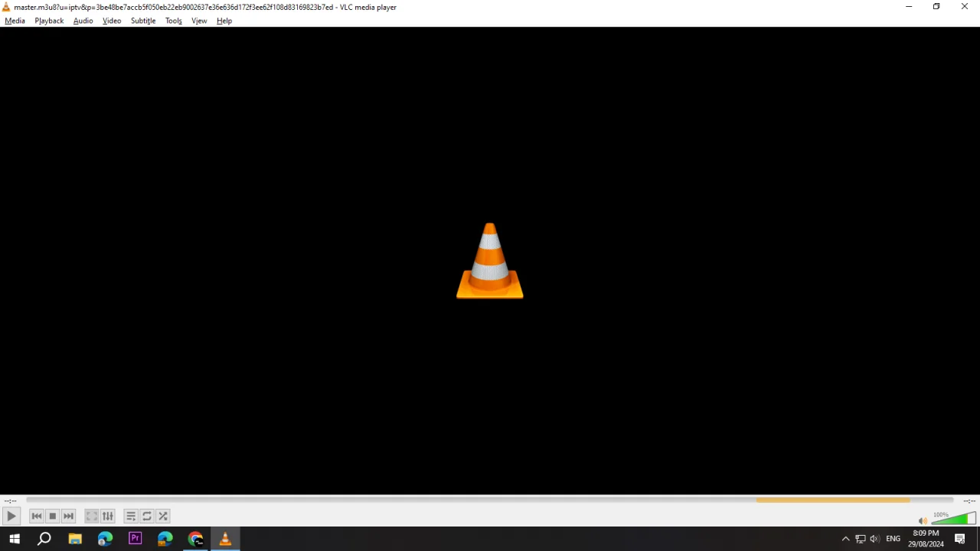Screen dimensions: 980x551
Task: Toggle the playlist view icon
Action: (131, 516)
